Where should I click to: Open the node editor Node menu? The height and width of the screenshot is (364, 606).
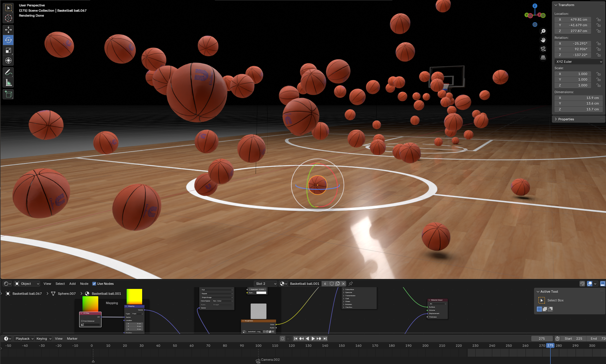[x=84, y=284]
